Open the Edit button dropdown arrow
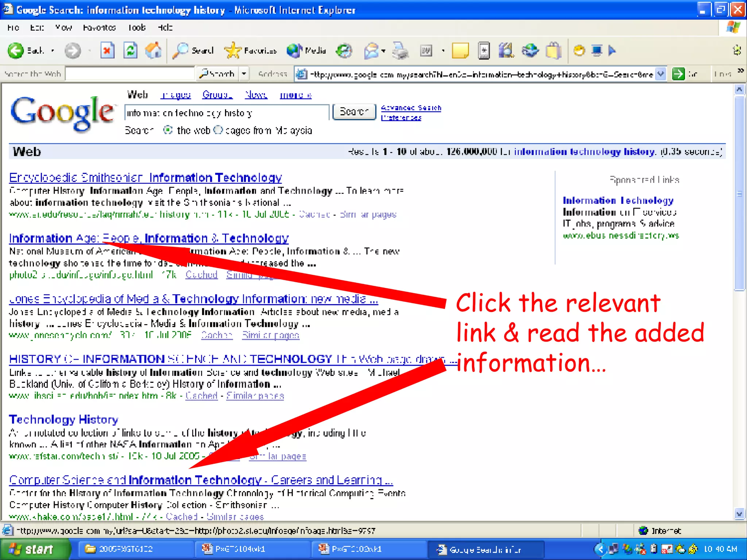Image resolution: width=747 pixels, height=560 pixels. point(443,51)
